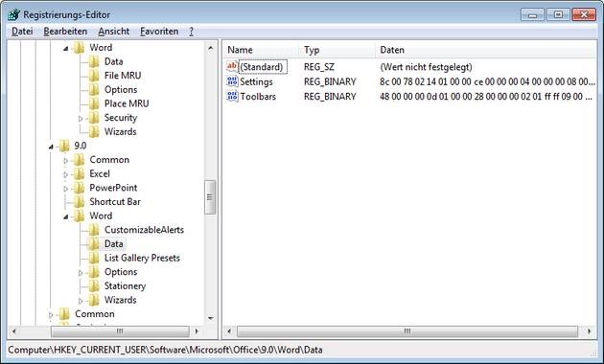Click the tree pane horizontal scroll left arrow
The width and height of the screenshot is (604, 364).
(14, 330)
